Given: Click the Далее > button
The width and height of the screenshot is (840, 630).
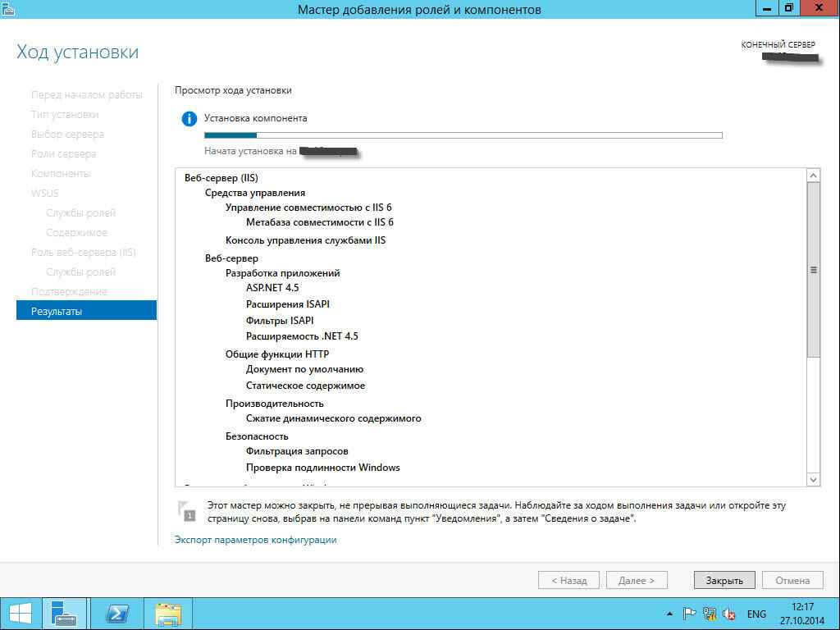Looking at the screenshot, I should tap(637, 580).
